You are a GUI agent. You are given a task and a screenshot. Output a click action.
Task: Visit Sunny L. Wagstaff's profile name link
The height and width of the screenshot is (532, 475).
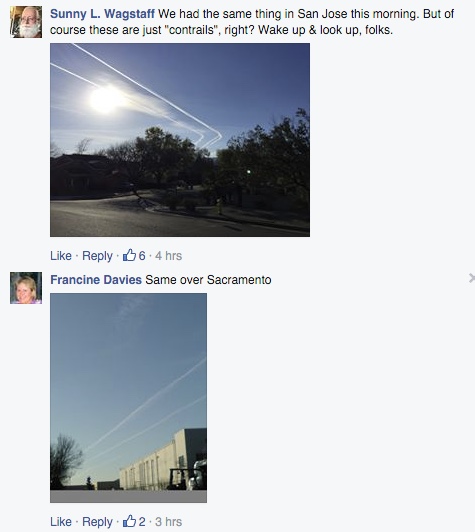(x=102, y=14)
